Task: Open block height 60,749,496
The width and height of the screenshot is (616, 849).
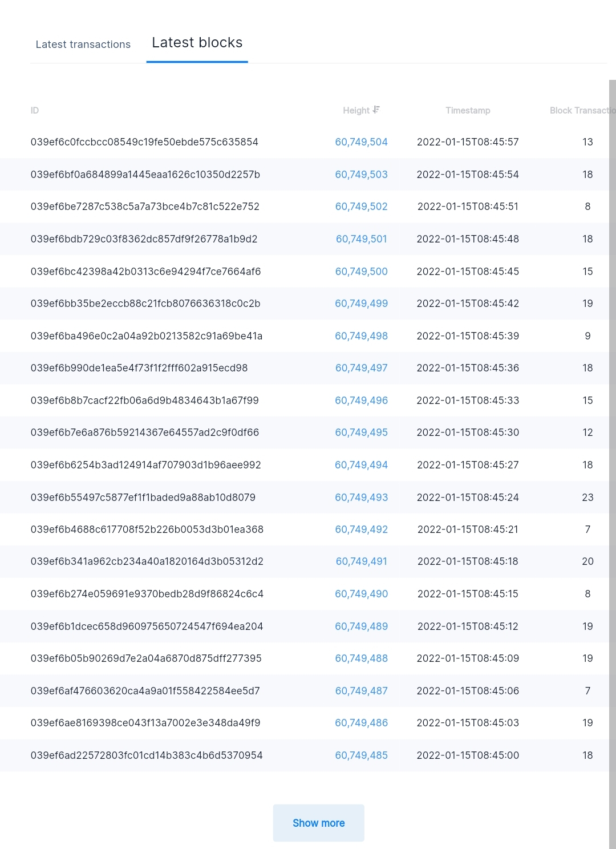Action: (361, 401)
